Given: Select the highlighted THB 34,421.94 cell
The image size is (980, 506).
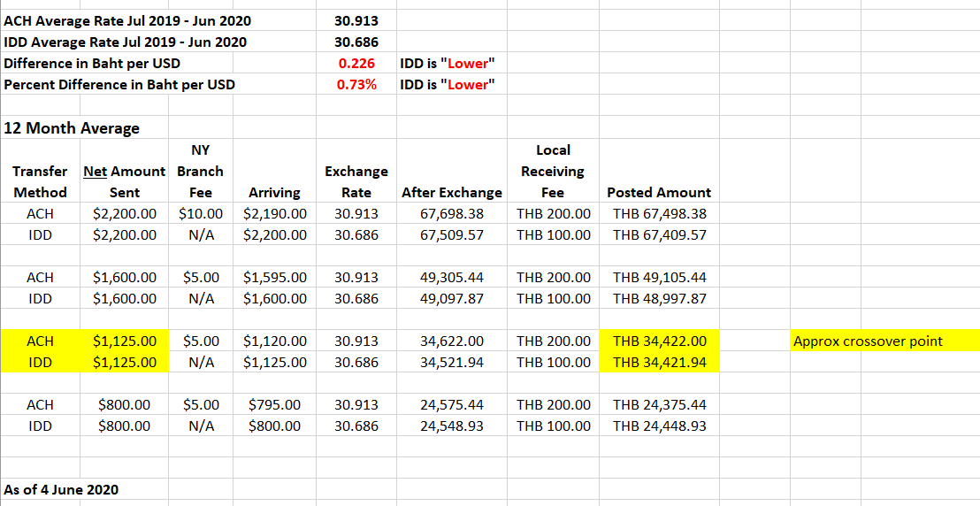Looking at the screenshot, I should pos(659,362).
